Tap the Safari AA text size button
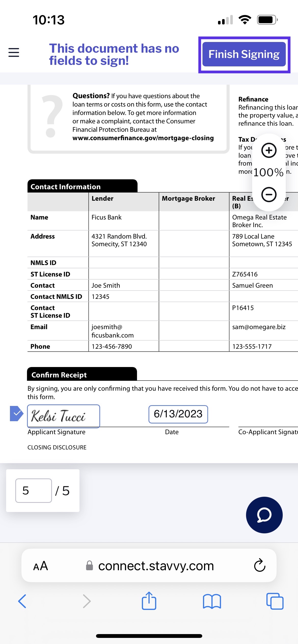 point(40,566)
